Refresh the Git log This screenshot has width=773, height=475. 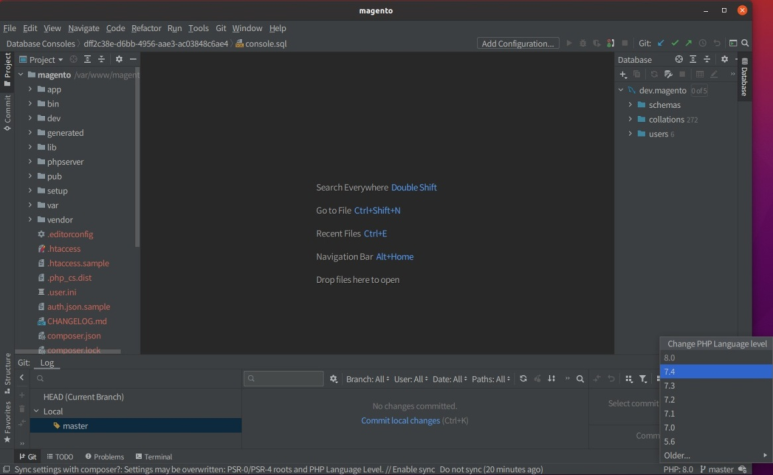tap(523, 378)
